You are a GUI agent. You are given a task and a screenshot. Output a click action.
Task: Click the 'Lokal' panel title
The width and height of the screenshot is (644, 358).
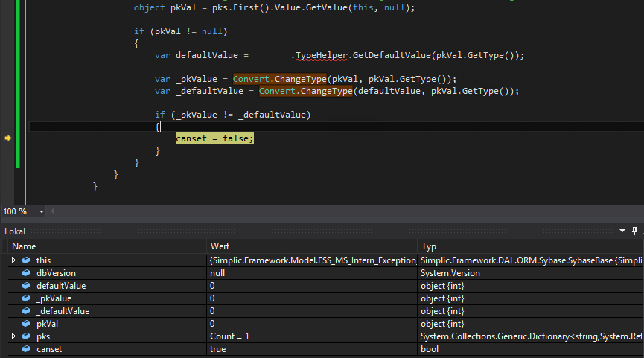point(15,231)
